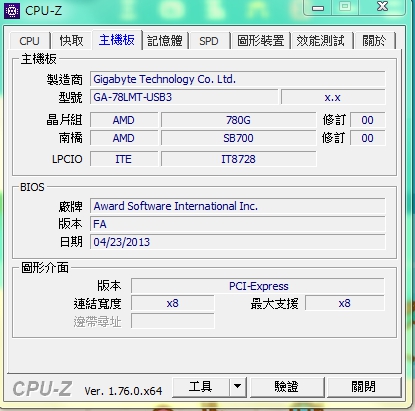Select the Gigabyte Technology Co. Ltd. field
This screenshot has width=415, height=411.
(237, 79)
